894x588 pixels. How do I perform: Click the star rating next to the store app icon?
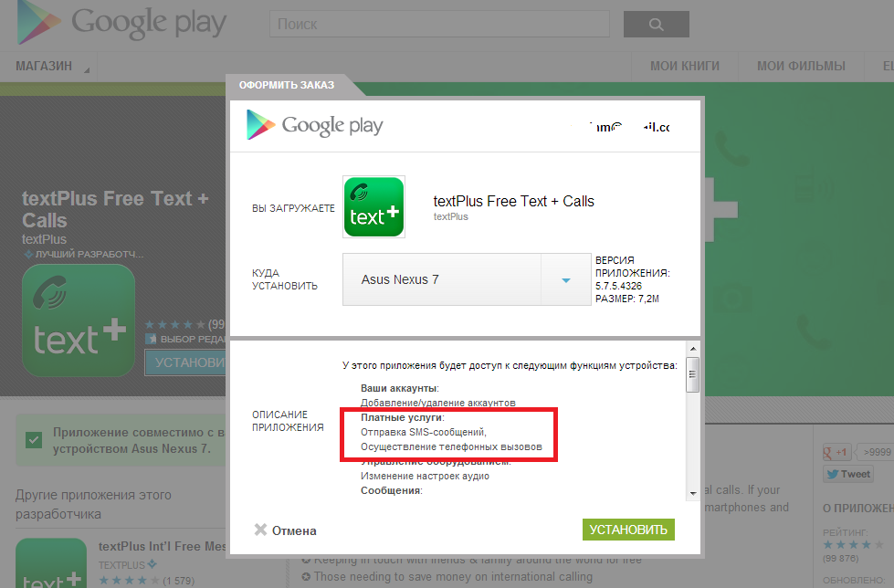tap(175, 324)
